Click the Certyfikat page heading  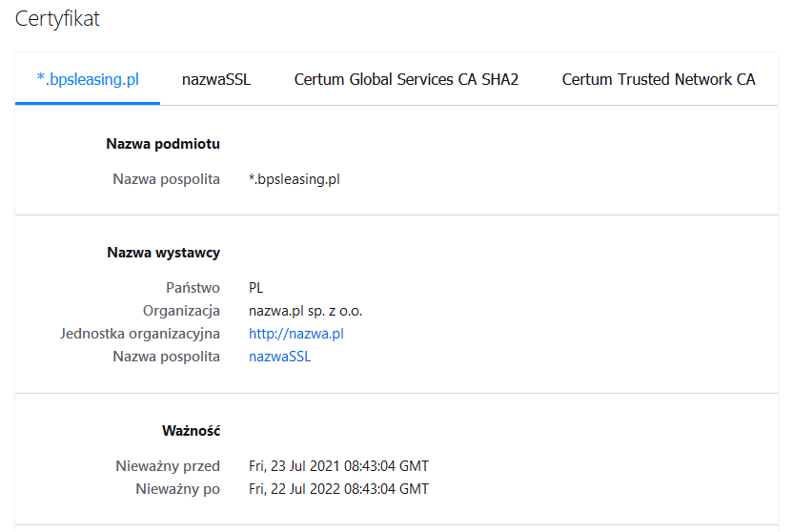[57, 19]
